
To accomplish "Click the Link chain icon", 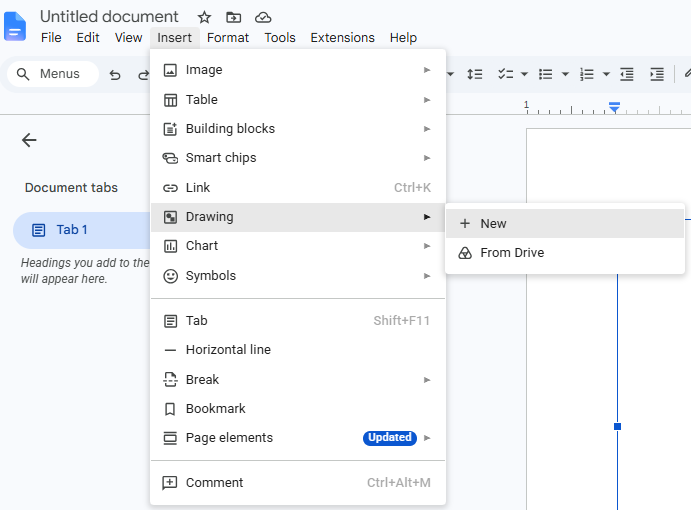I will coord(170,188).
